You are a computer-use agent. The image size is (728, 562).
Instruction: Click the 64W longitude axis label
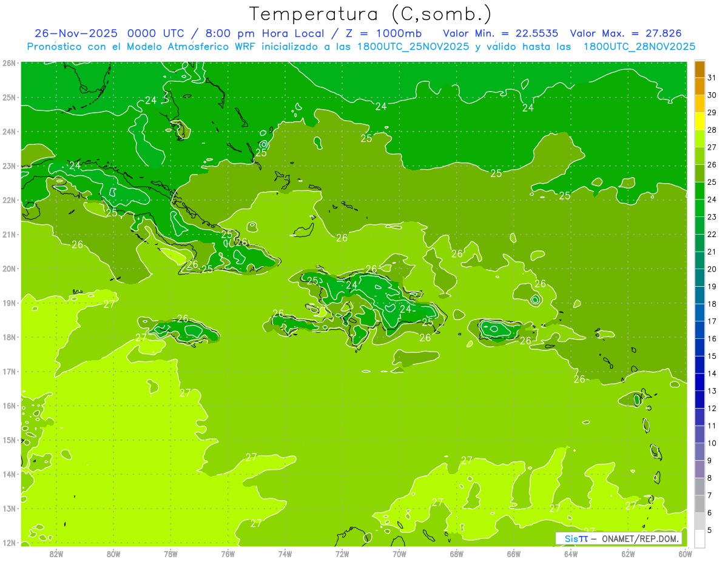[x=571, y=553]
